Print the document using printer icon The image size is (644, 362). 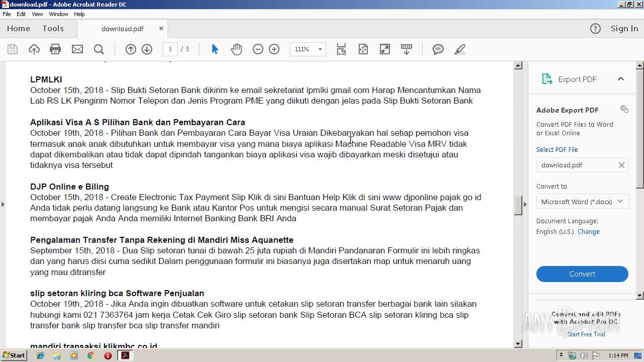[x=55, y=49]
